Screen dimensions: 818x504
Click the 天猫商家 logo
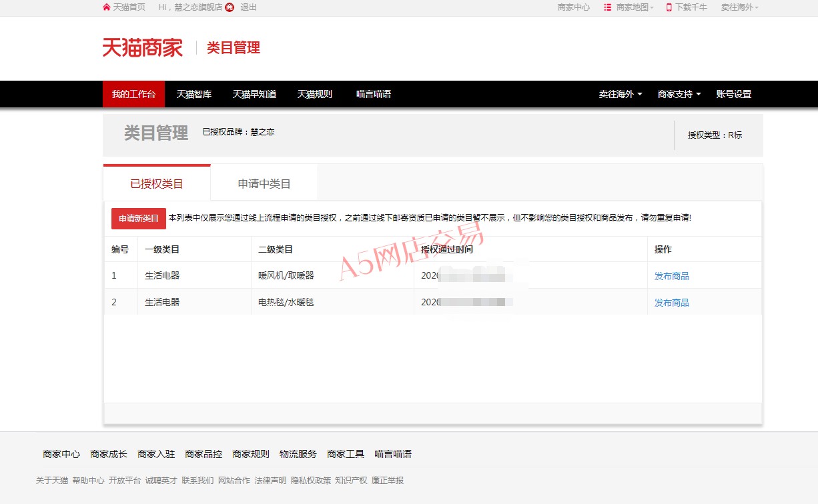pos(142,47)
